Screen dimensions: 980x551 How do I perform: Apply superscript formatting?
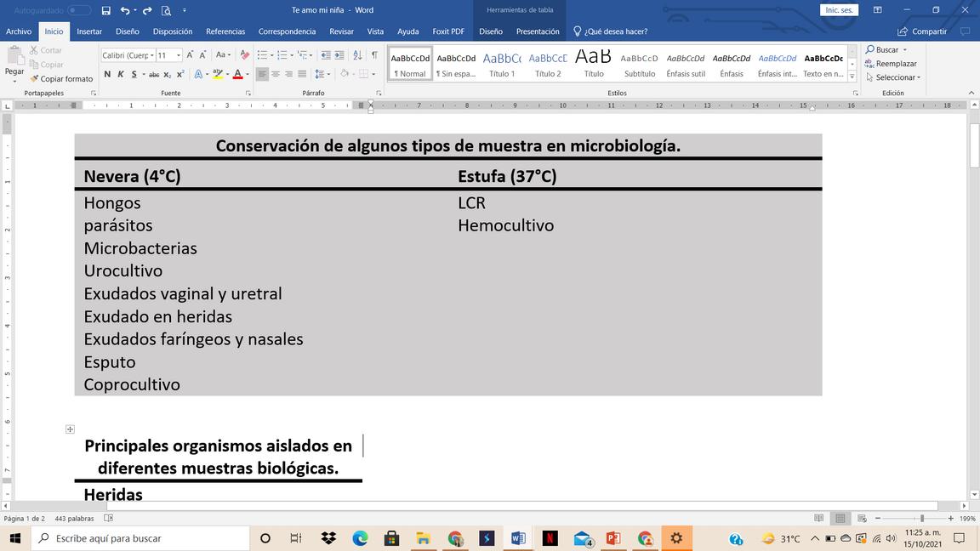pos(179,74)
